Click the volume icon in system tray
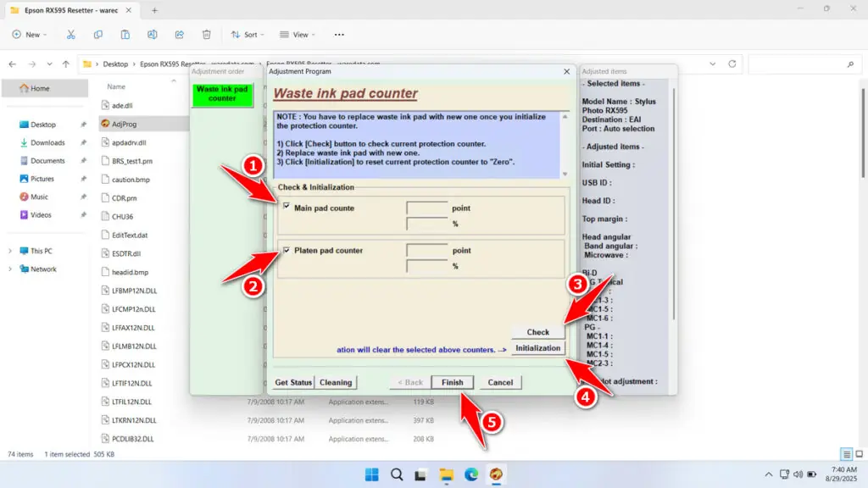 [798, 474]
